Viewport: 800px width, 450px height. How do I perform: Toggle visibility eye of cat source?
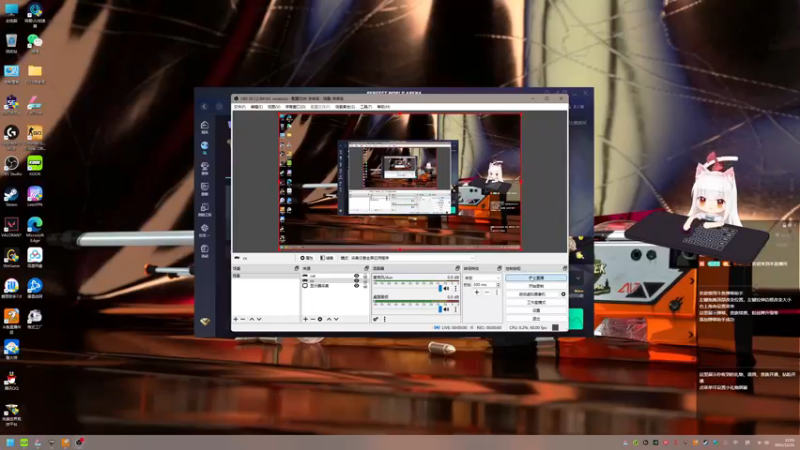tap(357, 276)
